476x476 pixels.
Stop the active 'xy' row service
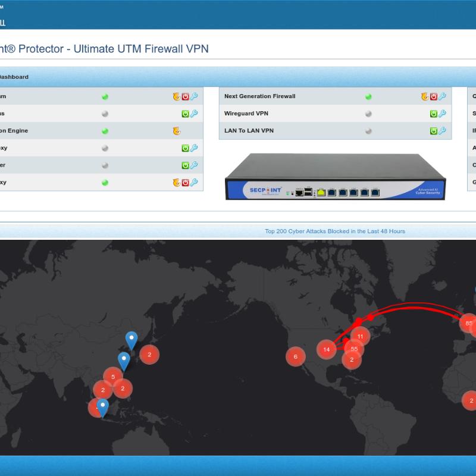(185, 183)
